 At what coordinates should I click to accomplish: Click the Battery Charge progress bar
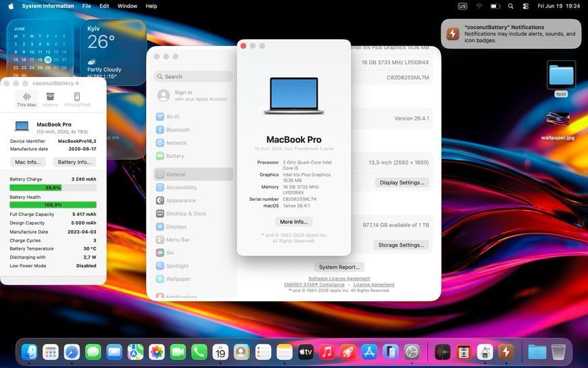coord(53,188)
